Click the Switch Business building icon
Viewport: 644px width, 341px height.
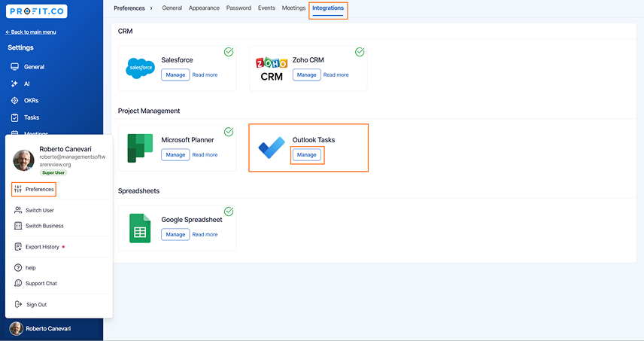click(18, 226)
